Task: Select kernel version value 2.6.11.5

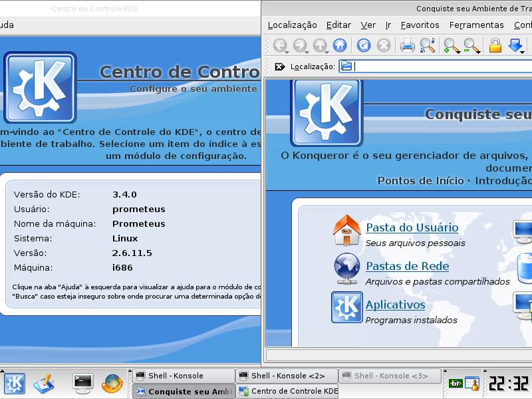Action: pyautogui.click(x=132, y=253)
